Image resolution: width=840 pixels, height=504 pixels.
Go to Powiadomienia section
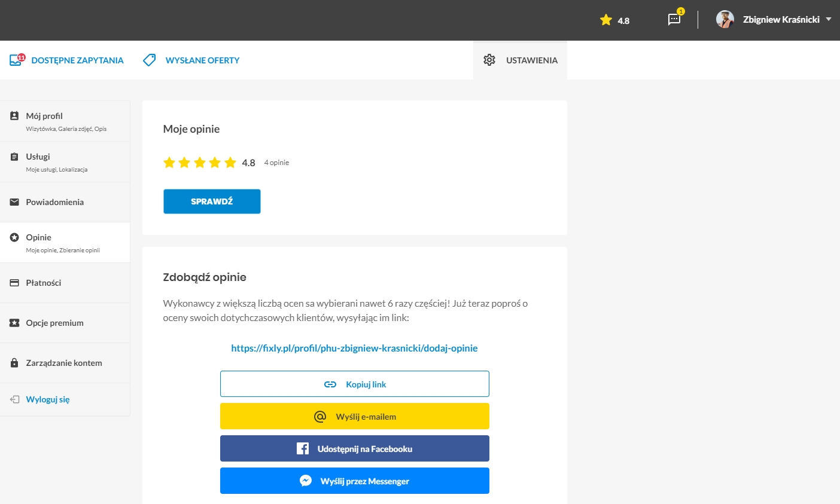(65, 202)
